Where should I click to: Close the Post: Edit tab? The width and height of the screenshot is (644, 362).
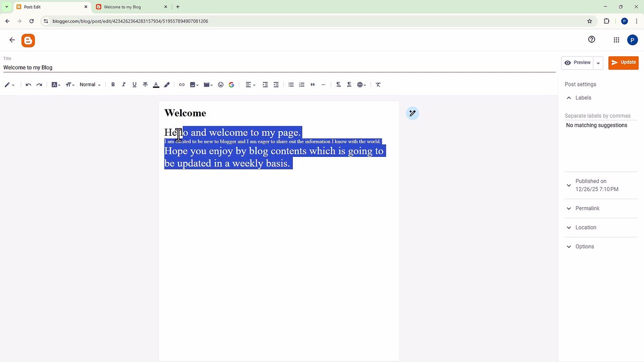86,7
